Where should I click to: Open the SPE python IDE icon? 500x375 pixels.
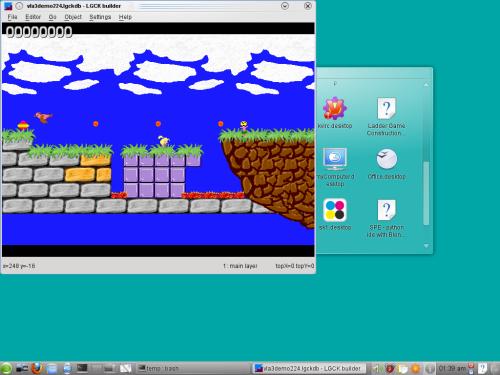(386, 210)
